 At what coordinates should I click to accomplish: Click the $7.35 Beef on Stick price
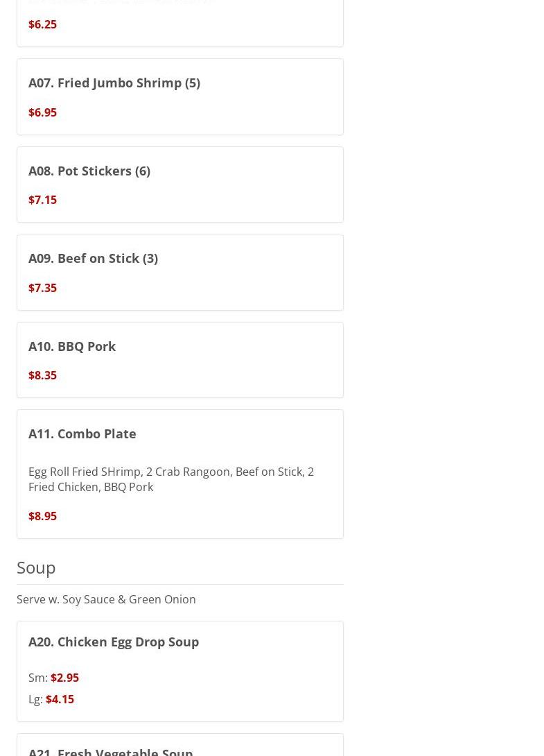[42, 288]
